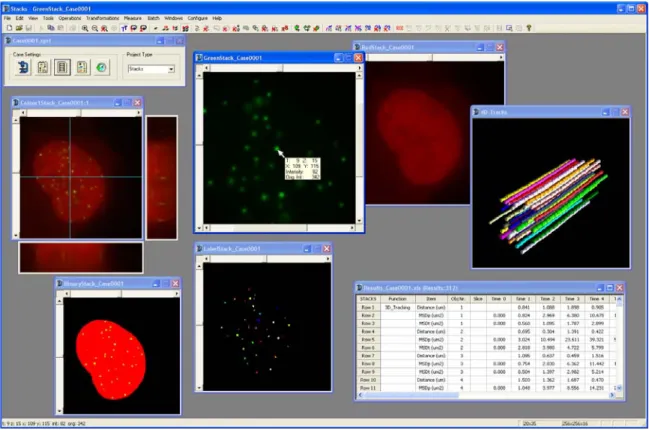Click the New document toolbar icon
This screenshot has width=649, height=430.
(x=9, y=28)
